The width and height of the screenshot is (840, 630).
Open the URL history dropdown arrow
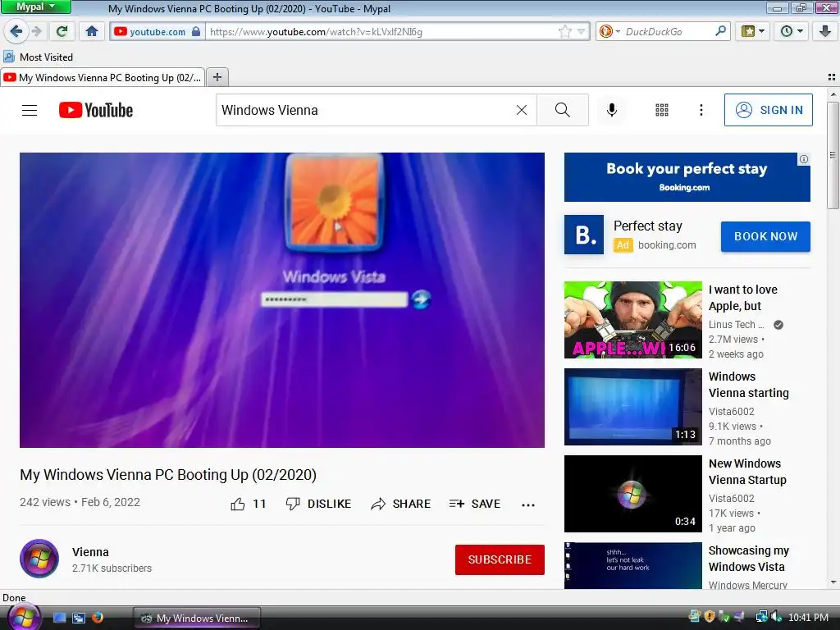click(581, 32)
